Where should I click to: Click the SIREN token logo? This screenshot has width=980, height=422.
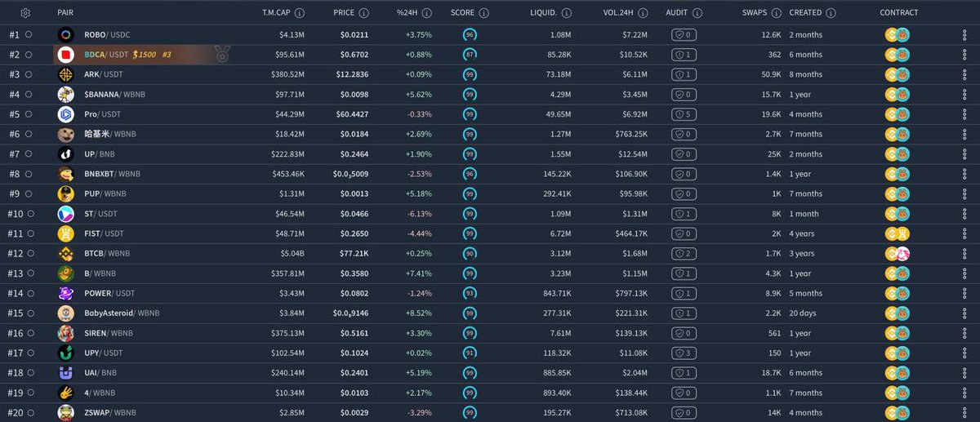click(x=66, y=333)
